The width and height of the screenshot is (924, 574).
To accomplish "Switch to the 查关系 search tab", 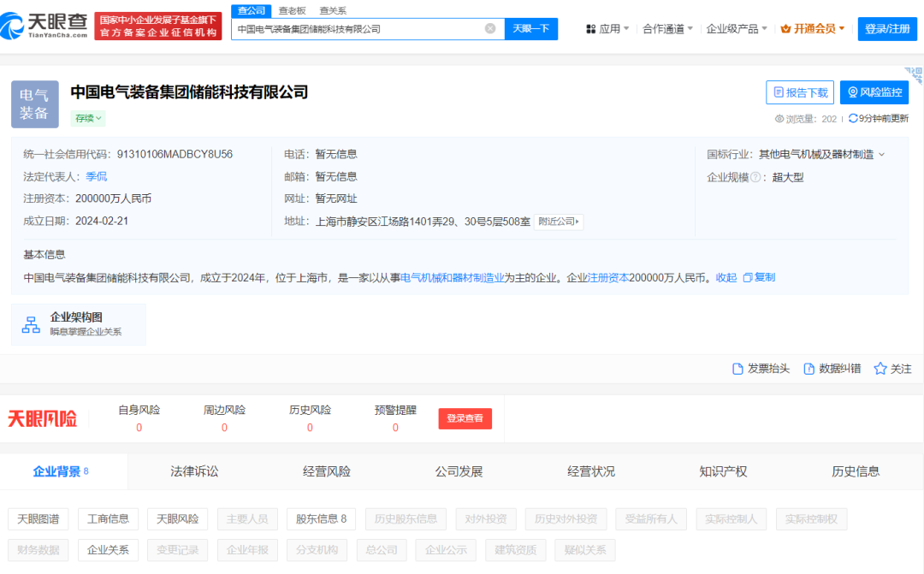I will click(332, 10).
